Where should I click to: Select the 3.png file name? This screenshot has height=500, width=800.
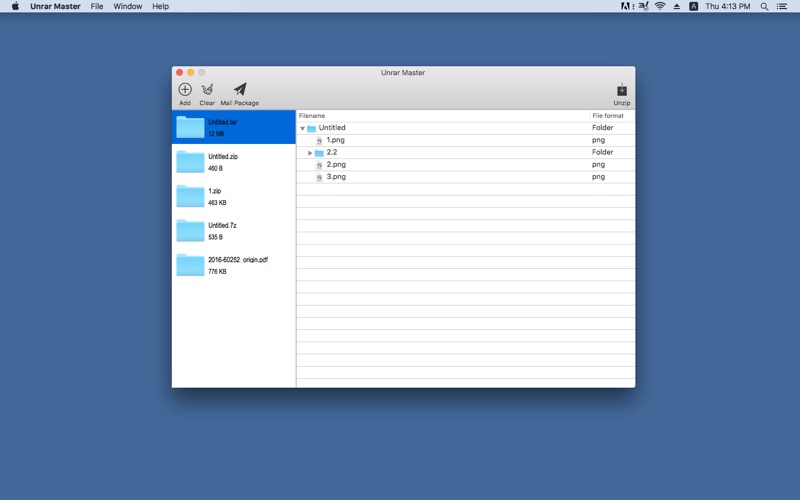point(336,177)
